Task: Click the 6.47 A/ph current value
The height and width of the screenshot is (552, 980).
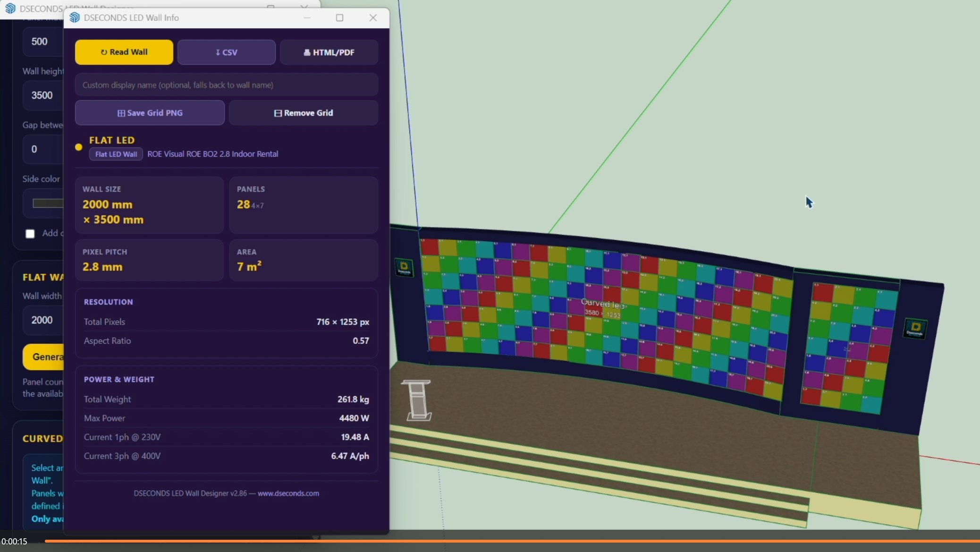Action: [x=350, y=456]
